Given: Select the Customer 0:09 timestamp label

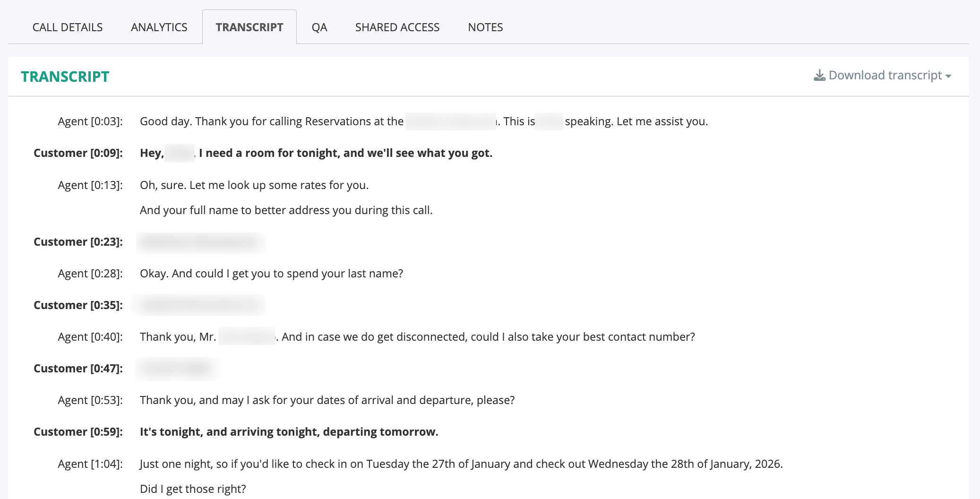Looking at the screenshot, I should pyautogui.click(x=78, y=153).
